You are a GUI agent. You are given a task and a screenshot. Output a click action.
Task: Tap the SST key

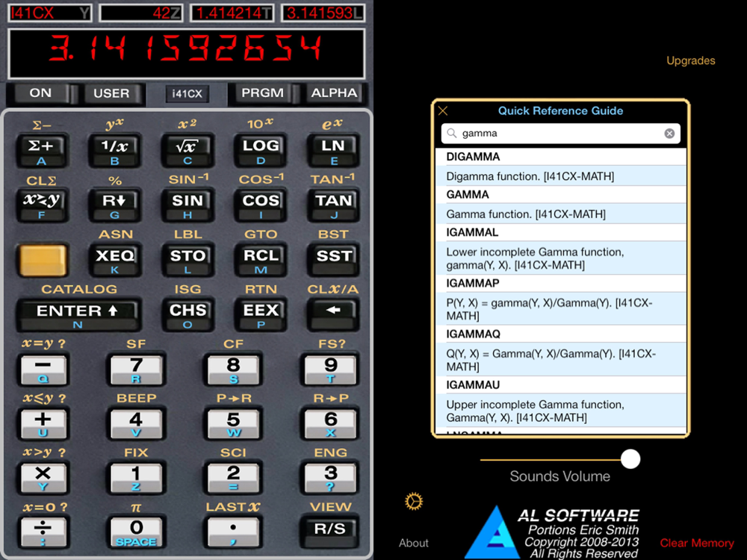[333, 260]
